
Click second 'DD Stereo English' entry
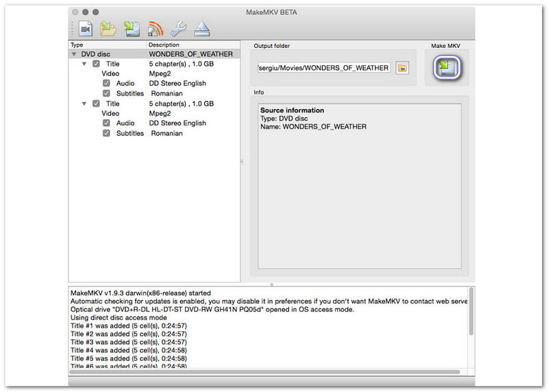(177, 123)
